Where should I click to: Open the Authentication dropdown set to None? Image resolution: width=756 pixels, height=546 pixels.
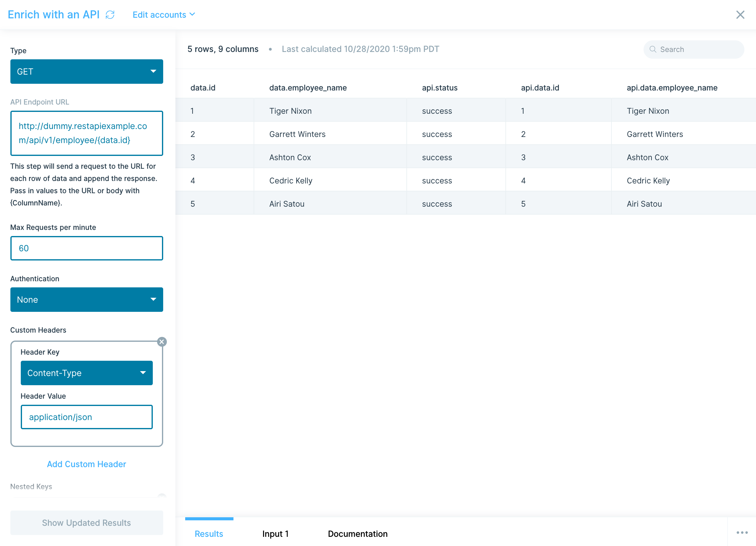(x=87, y=300)
